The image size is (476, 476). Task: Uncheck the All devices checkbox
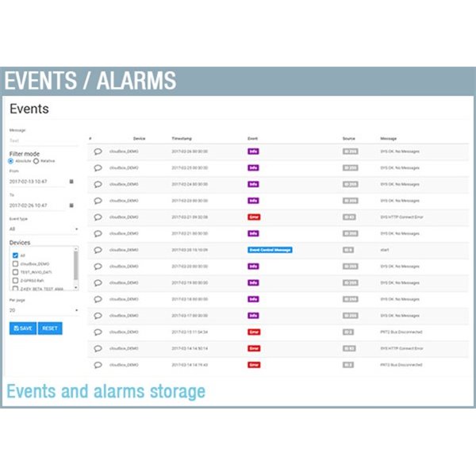15,255
